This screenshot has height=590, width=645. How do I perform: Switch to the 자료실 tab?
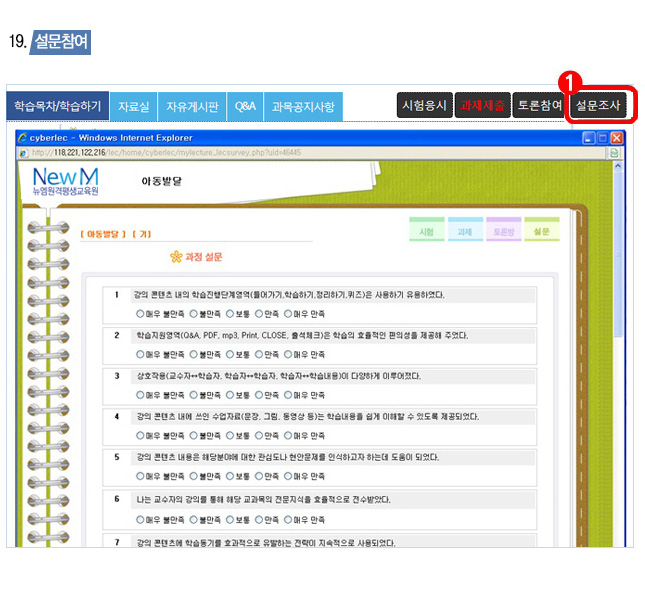point(133,106)
